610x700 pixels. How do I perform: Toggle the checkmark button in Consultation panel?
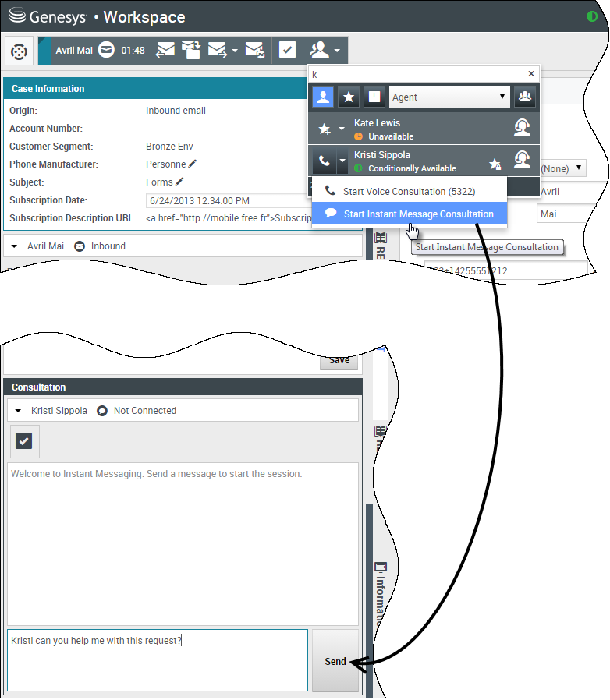point(24,441)
